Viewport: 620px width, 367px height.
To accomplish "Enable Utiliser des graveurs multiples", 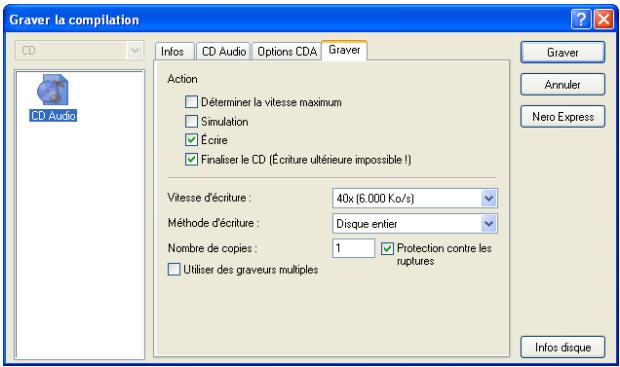I will (174, 270).
